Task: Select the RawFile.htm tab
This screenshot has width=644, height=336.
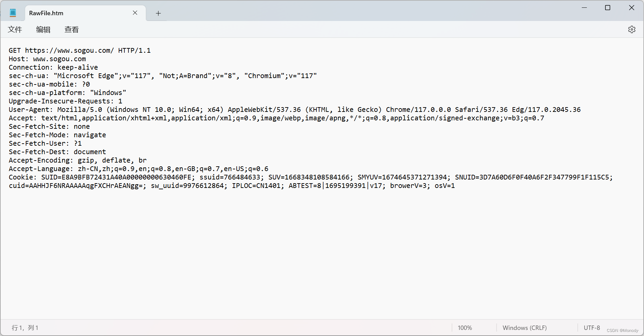Action: point(85,13)
